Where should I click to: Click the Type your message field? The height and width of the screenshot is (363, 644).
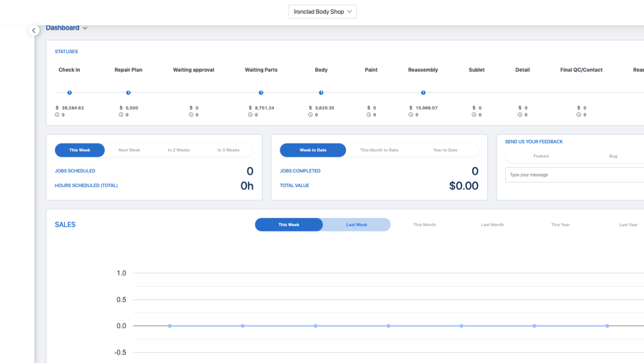coord(575,175)
